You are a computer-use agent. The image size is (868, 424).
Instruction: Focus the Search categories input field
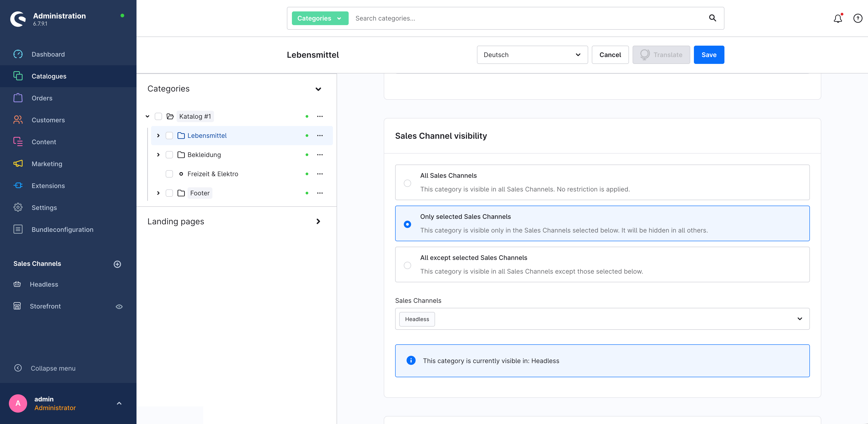point(529,18)
